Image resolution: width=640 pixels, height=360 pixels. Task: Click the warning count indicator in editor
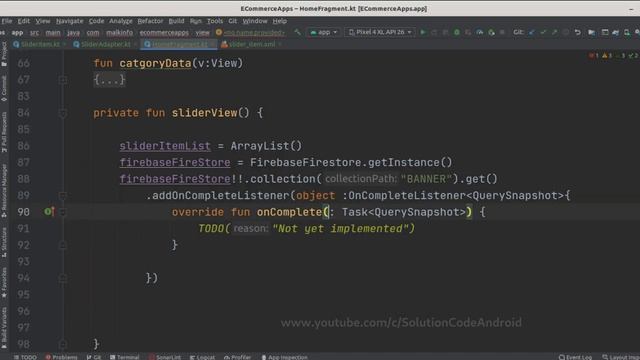click(607, 56)
